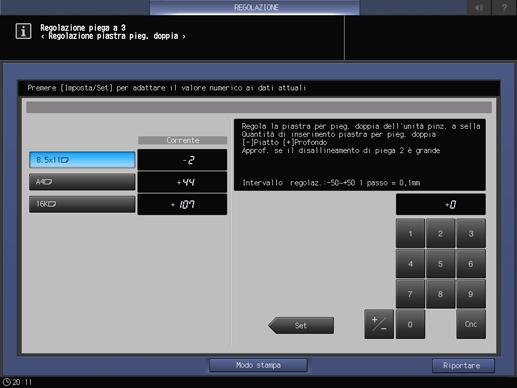Click keypad digit 1
Screen dimensions: 517x388
coord(410,233)
